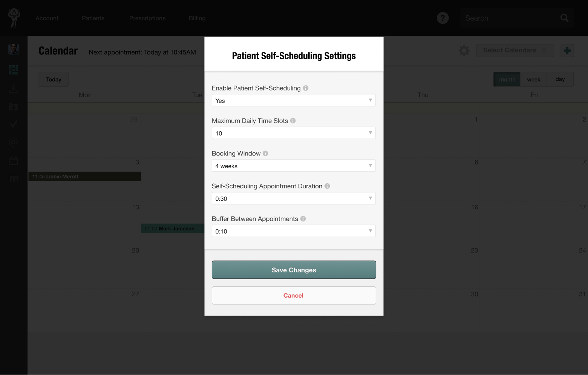Open calendar settings via the gear icon
The image size is (588, 375).
[x=464, y=51]
